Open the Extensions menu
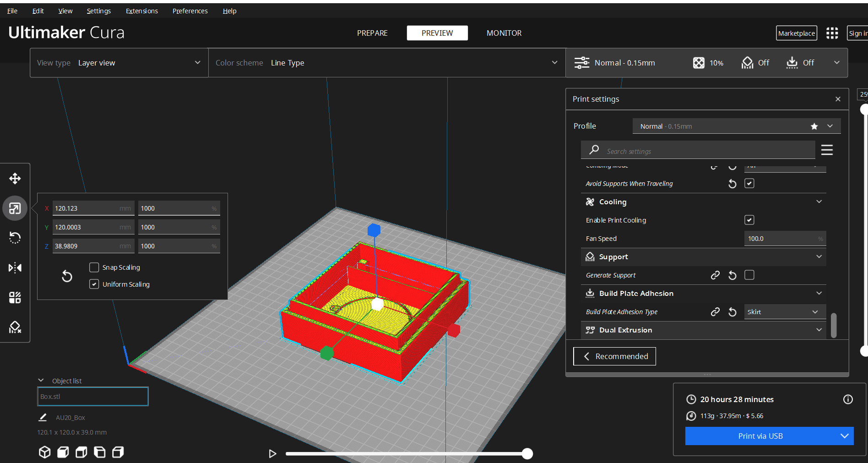Screen dimensions: 868x463 pos(142,11)
